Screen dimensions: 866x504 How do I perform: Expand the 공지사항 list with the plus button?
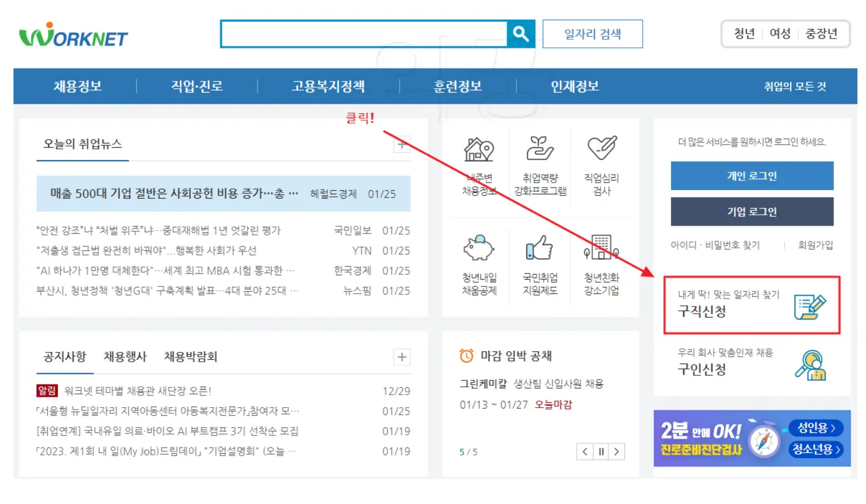click(401, 357)
